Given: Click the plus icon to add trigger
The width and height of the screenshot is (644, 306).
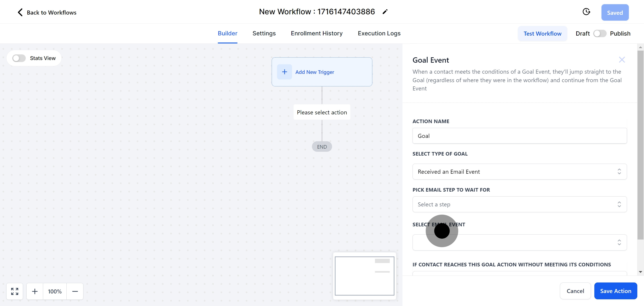Looking at the screenshot, I should click(x=284, y=72).
